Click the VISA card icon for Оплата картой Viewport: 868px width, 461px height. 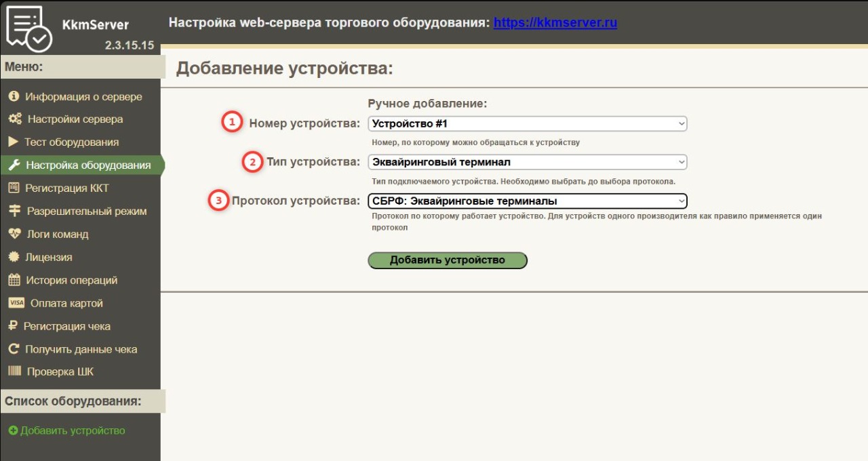[x=16, y=303]
